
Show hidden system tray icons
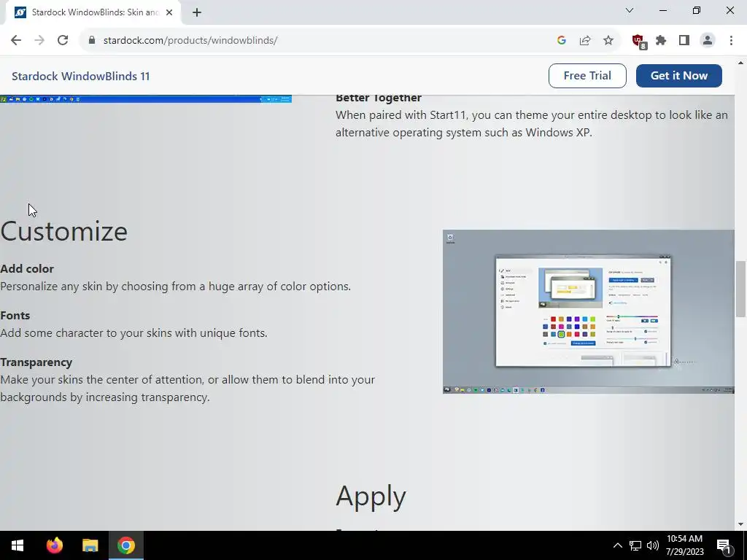click(x=617, y=545)
